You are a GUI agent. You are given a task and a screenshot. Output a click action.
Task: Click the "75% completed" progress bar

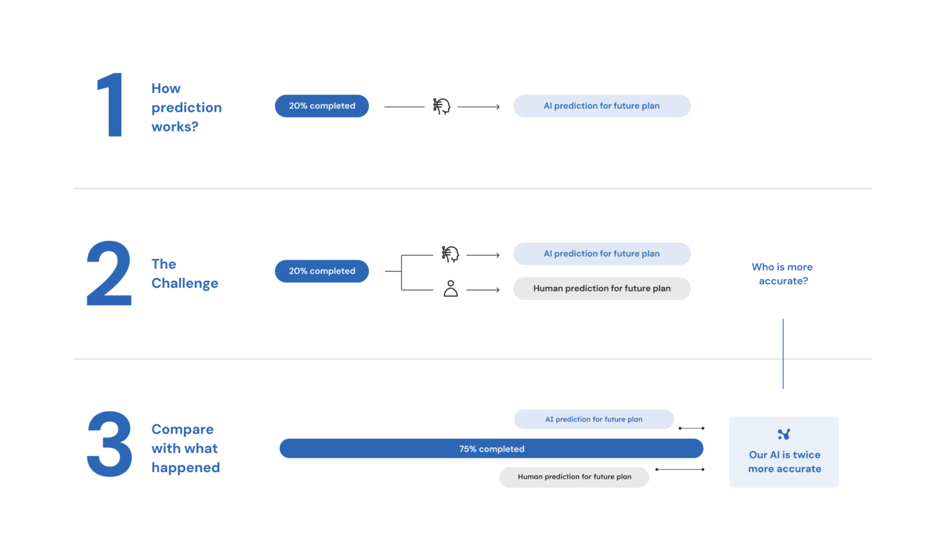[491, 449]
